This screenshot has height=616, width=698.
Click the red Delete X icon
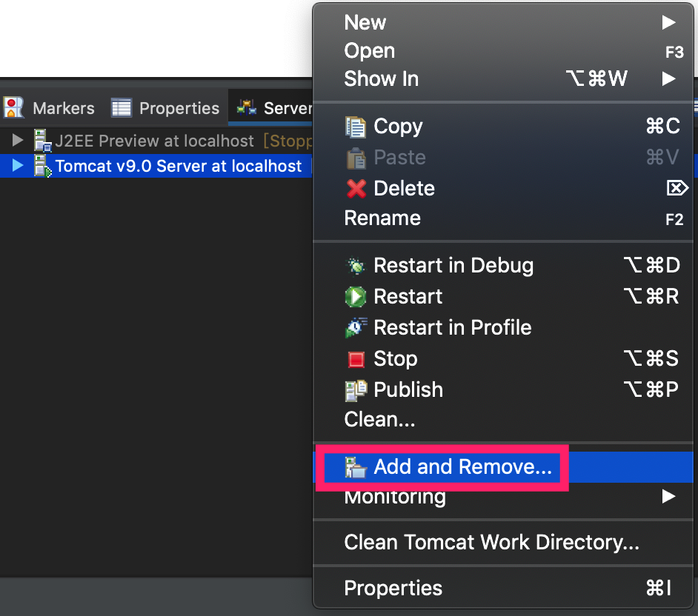[356, 189]
